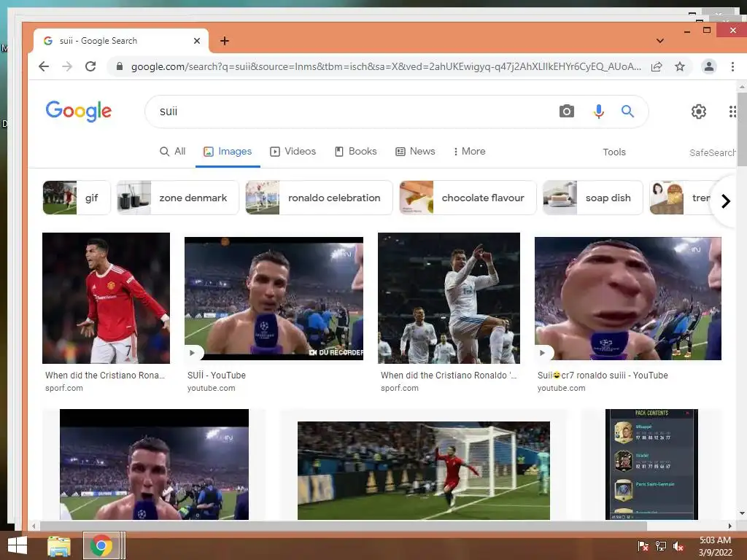747x560 pixels.
Task: Open the tab search dropdown arrow
Action: click(x=659, y=41)
